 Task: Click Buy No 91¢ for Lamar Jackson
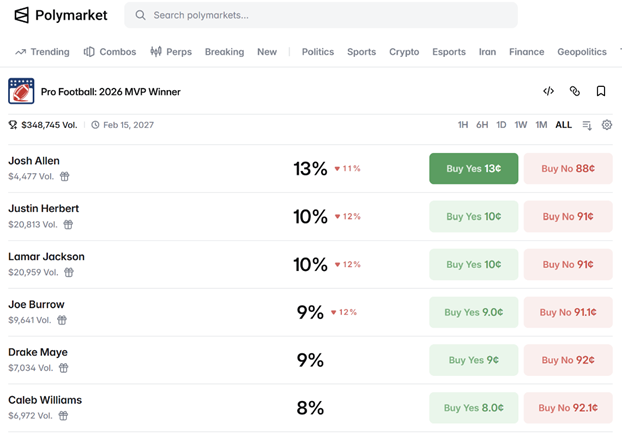coord(568,265)
